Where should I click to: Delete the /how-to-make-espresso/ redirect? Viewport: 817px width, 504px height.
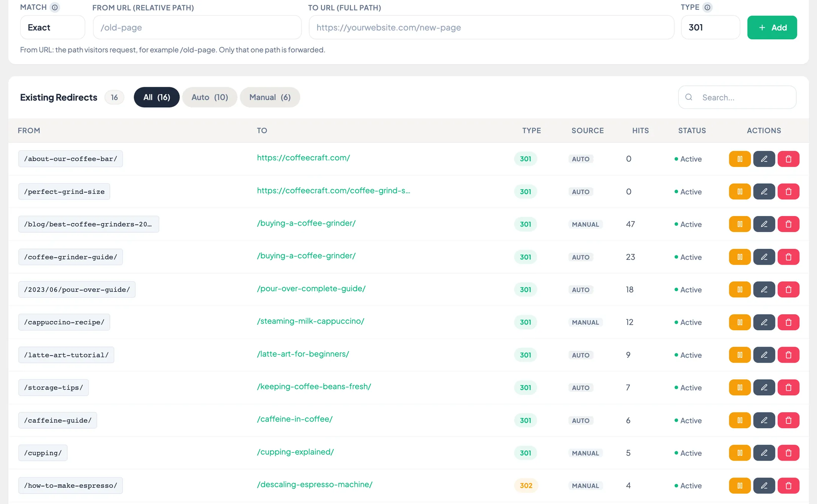tap(788, 485)
